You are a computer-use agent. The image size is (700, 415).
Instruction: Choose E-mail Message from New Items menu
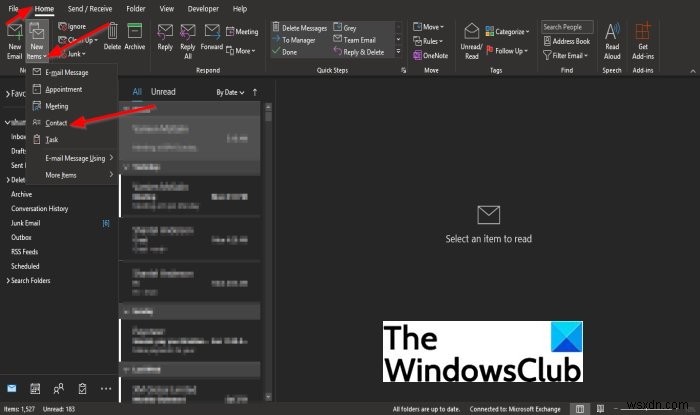coord(71,72)
